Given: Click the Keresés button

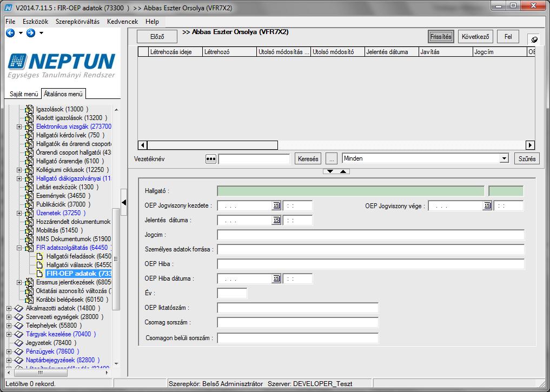Looking at the screenshot, I should click(x=308, y=159).
